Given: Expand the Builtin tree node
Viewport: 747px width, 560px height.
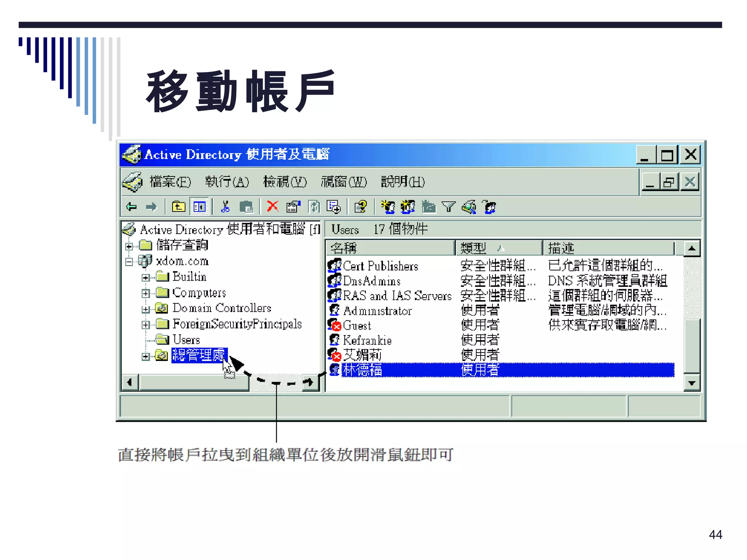Looking at the screenshot, I should point(146,278).
